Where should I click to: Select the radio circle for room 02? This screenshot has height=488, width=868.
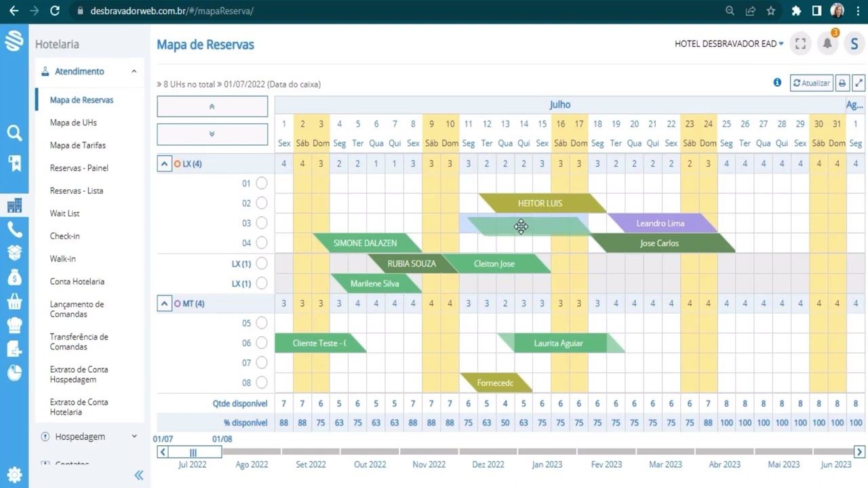coord(262,203)
